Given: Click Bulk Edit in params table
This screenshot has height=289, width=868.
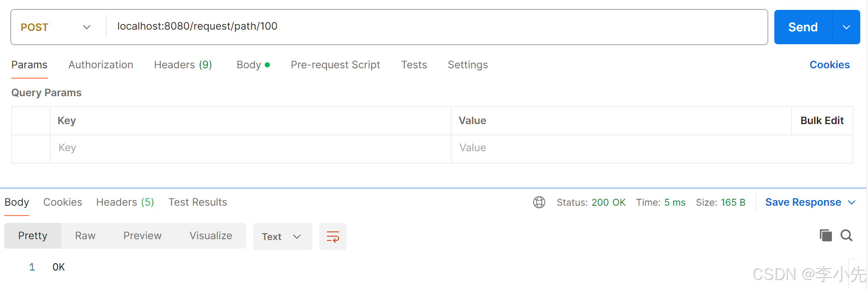Looking at the screenshot, I should point(822,121).
